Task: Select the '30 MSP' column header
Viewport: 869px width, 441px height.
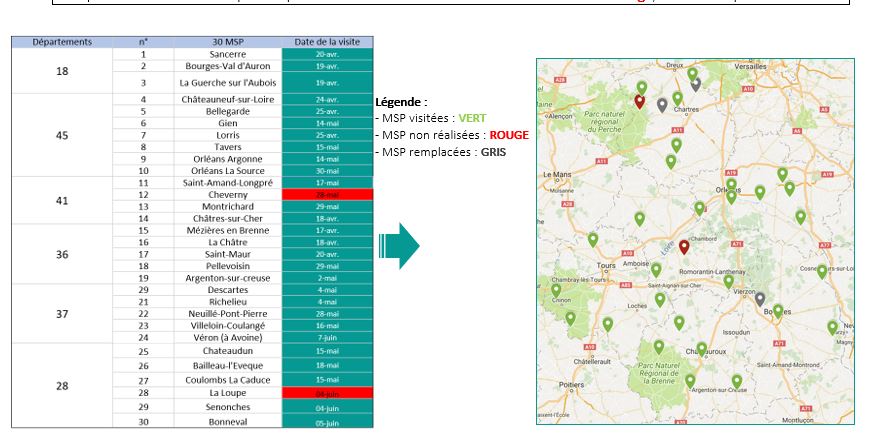Action: click(x=228, y=42)
